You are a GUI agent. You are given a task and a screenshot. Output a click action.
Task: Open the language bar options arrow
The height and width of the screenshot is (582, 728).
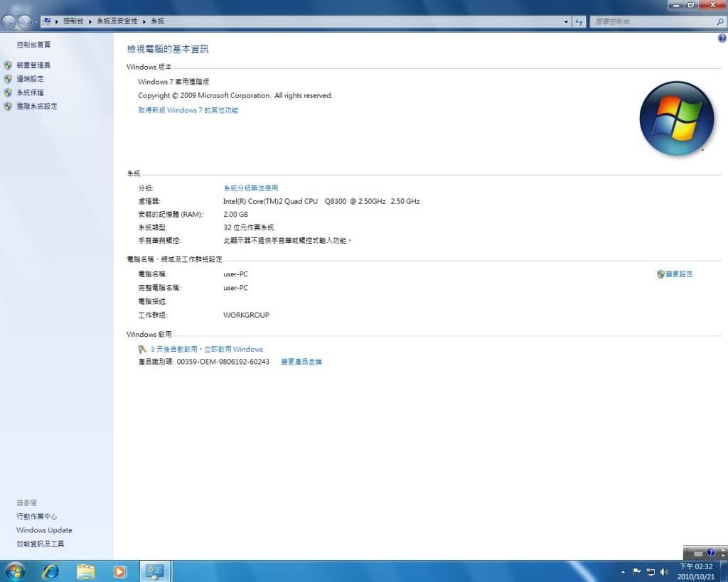(723, 555)
